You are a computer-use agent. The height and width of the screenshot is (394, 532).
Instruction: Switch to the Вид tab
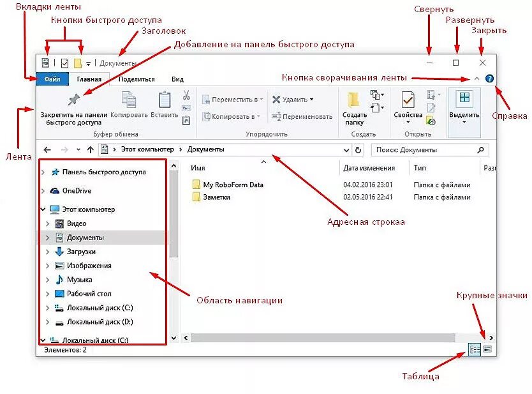(x=177, y=79)
